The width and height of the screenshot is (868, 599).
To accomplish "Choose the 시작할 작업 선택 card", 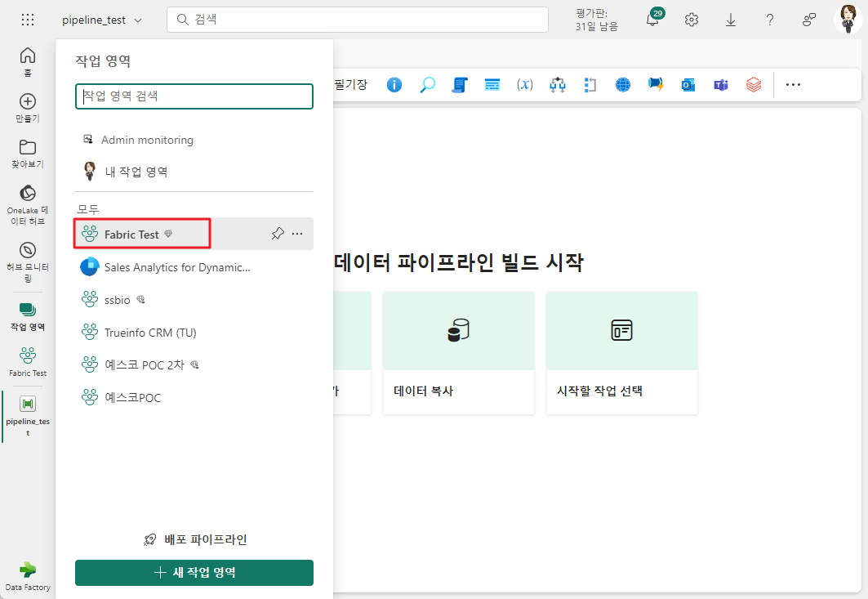I will [x=621, y=353].
